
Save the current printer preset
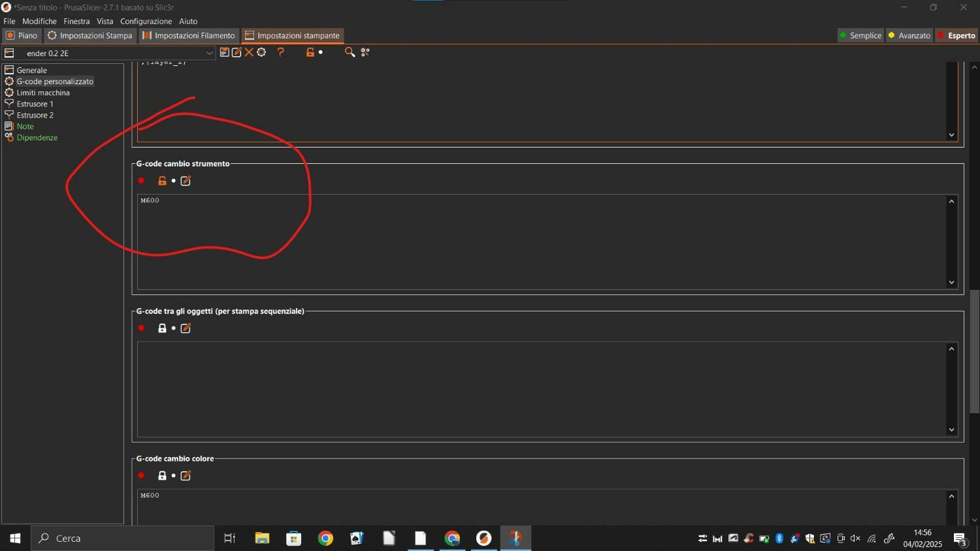224,52
